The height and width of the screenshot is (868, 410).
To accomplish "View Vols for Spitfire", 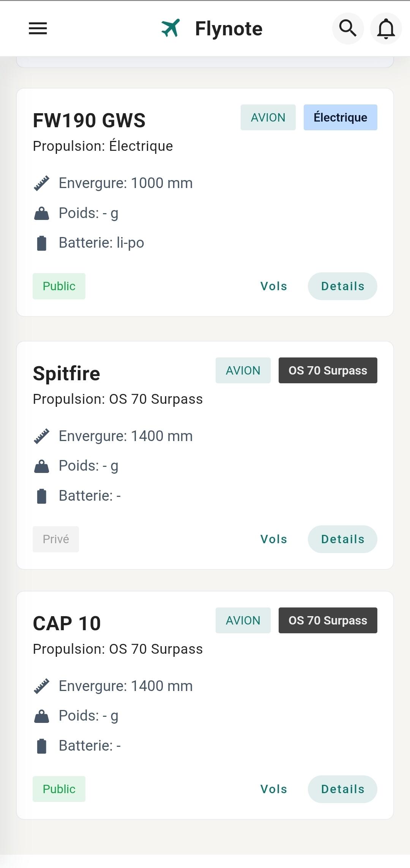I will click(273, 539).
